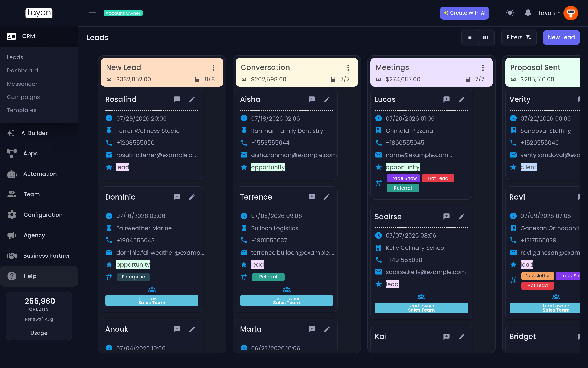Open Meetings column options menu

(483, 68)
